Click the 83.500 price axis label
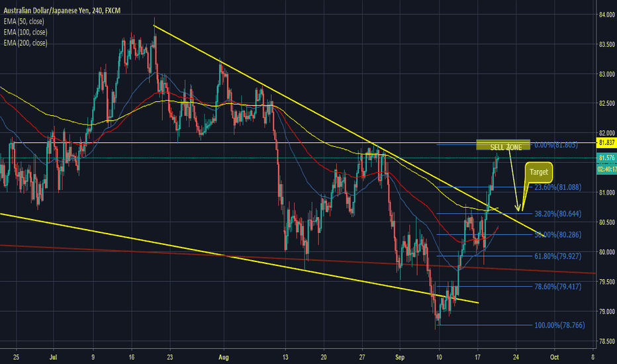The image size is (617, 364). click(607, 44)
